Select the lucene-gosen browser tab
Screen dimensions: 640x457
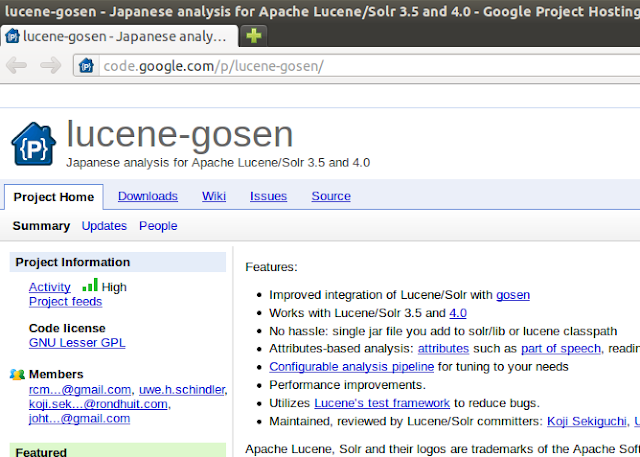click(x=120, y=36)
